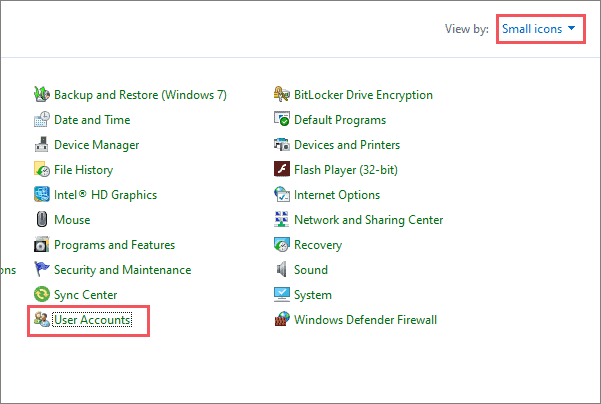The width and height of the screenshot is (601, 404).
Task: Click the Default Programs icon
Action: tap(282, 119)
